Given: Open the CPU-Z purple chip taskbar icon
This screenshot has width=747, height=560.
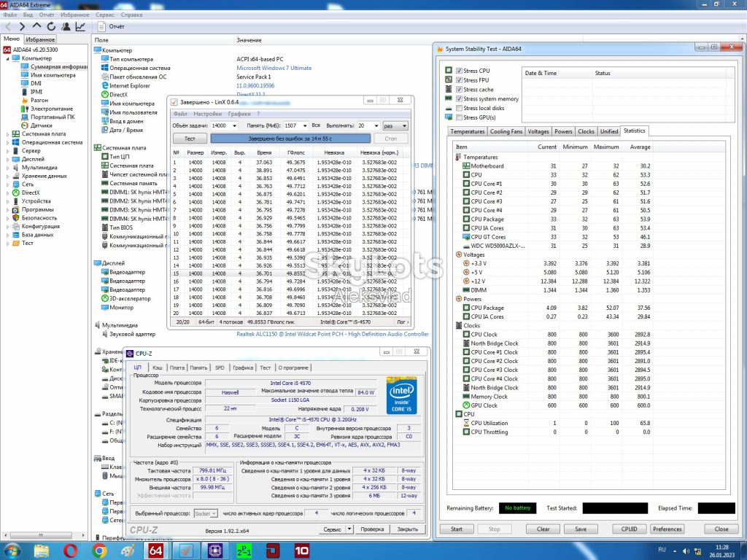Looking at the screenshot, I should [215, 551].
